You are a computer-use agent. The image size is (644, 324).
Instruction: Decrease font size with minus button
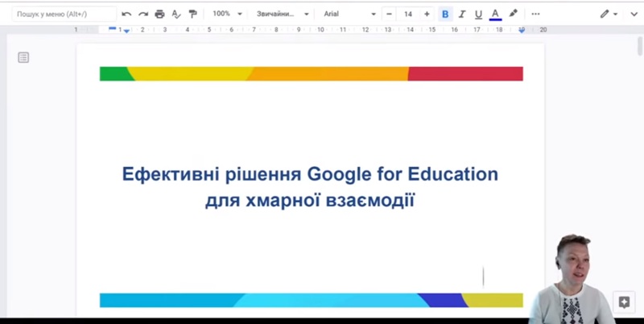(x=389, y=14)
